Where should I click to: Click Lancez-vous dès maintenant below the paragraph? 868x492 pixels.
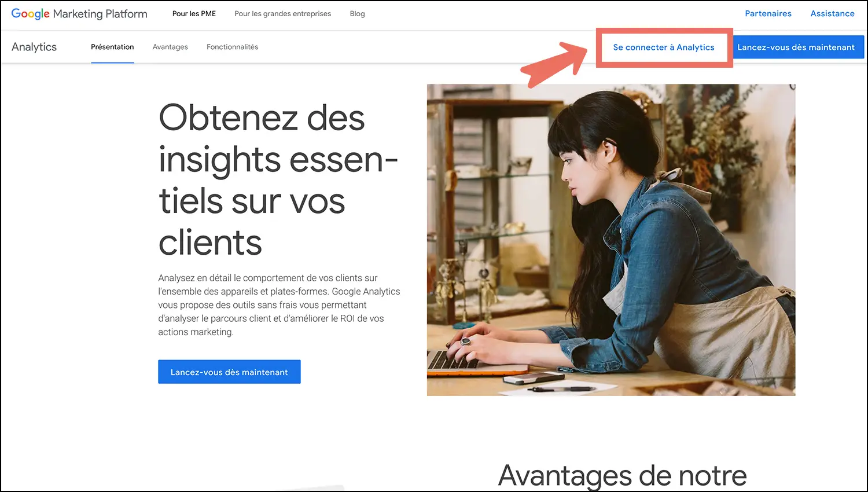point(229,372)
